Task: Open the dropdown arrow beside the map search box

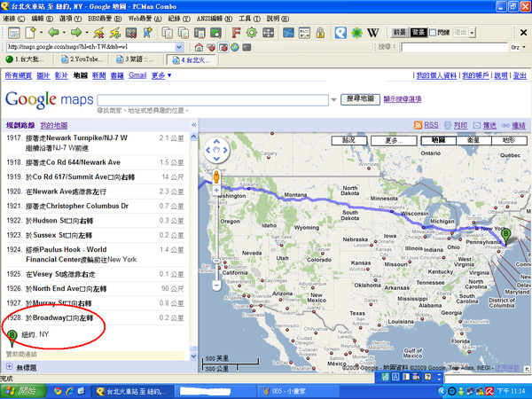Action: [334, 99]
